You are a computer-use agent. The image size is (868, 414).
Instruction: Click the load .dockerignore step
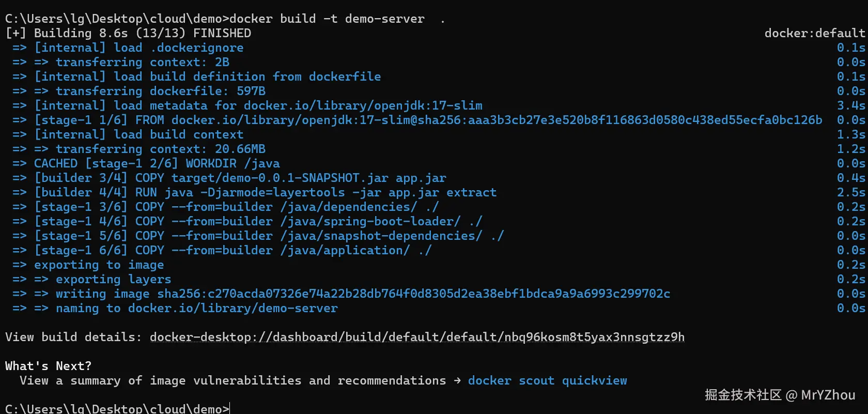coord(138,48)
